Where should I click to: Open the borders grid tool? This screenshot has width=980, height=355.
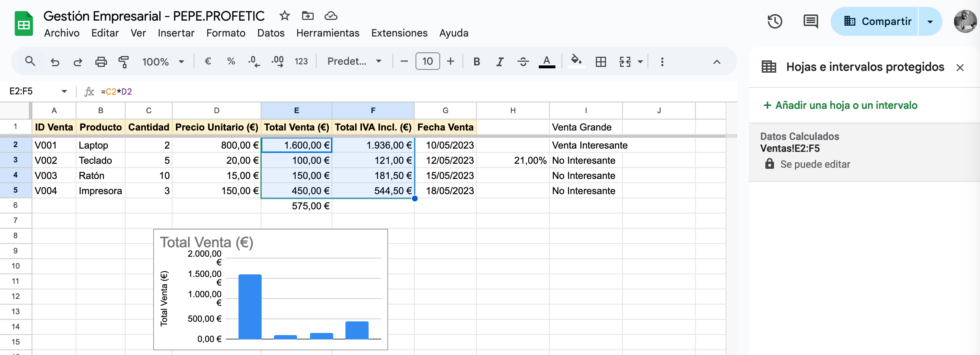click(601, 62)
